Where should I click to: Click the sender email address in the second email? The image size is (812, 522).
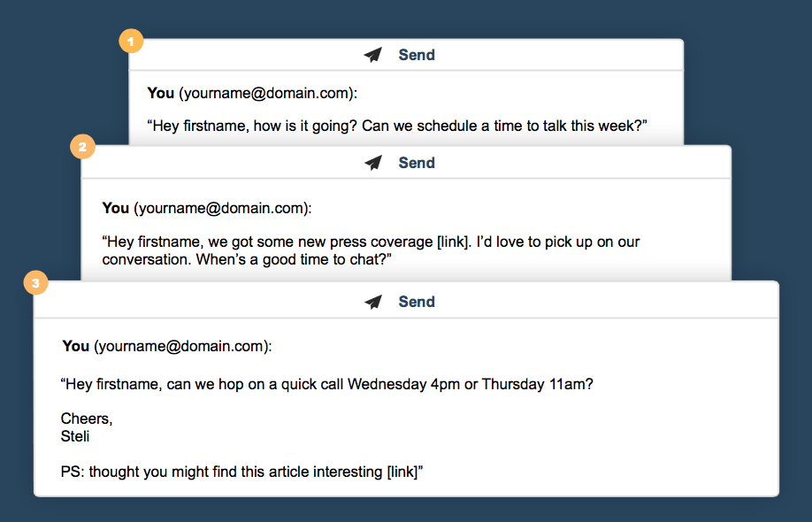pyautogui.click(x=221, y=208)
